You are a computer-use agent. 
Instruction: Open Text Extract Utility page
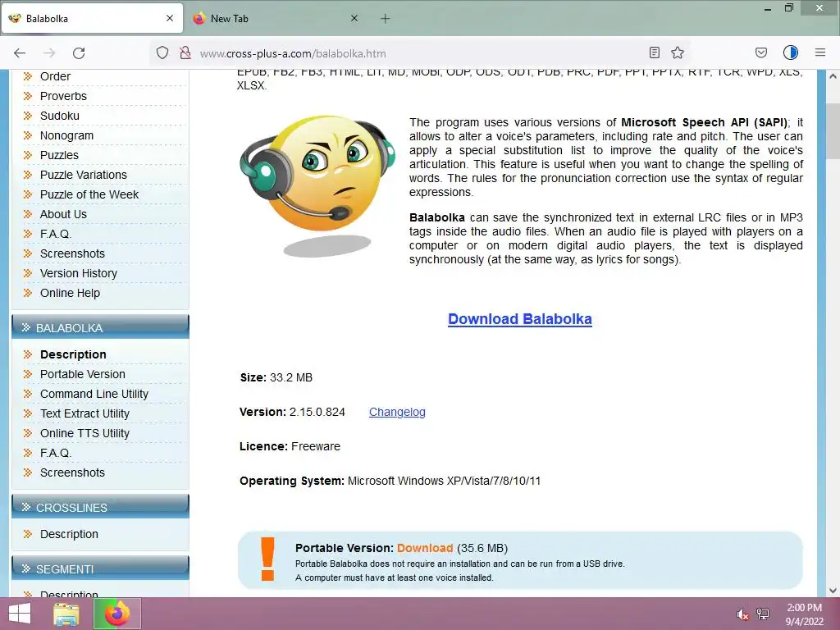coord(84,413)
